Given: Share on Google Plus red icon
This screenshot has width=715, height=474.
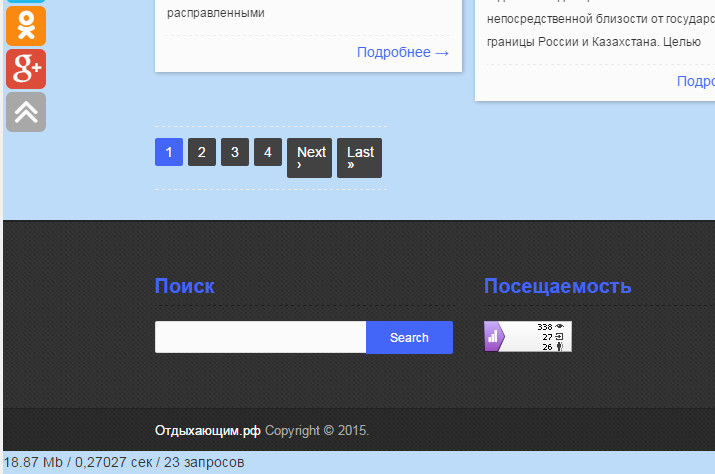Looking at the screenshot, I should 26,69.
